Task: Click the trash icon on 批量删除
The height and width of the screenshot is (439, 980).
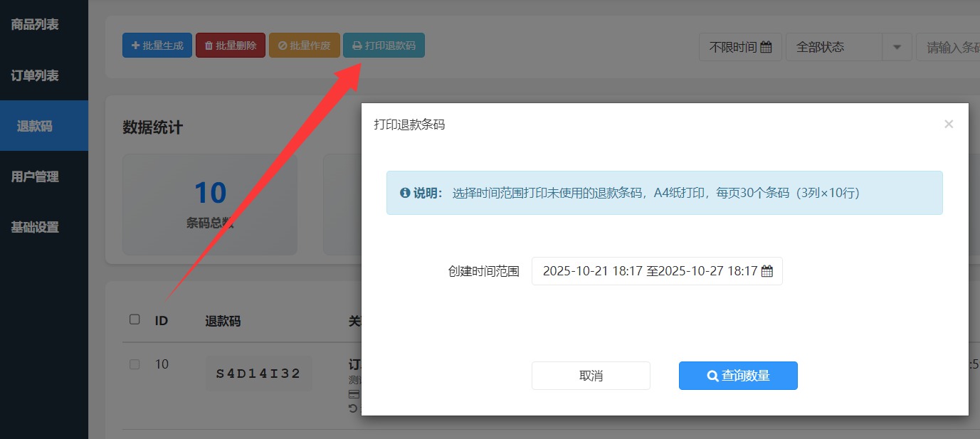Action: 209,46
